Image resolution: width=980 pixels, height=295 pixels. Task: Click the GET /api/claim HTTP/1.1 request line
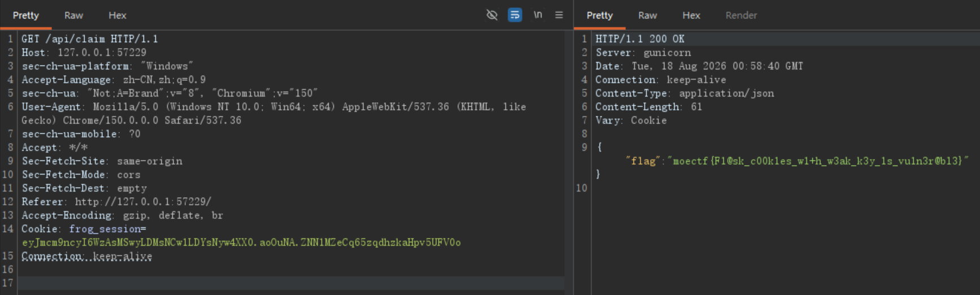point(90,39)
